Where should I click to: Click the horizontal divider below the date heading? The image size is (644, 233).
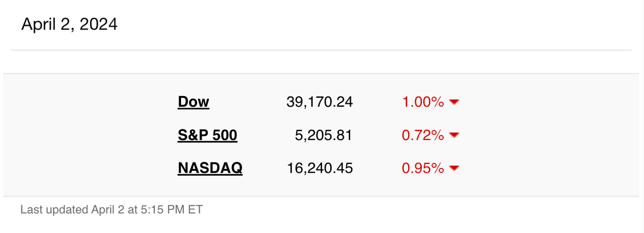[321, 50]
